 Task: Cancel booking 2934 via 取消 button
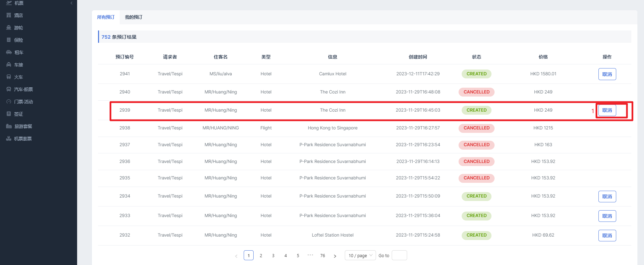point(607,197)
